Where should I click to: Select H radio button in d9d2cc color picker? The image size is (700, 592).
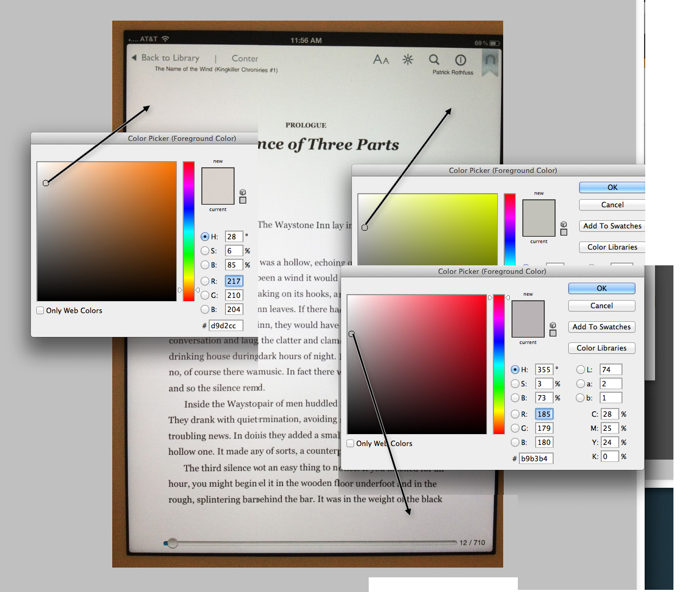[x=205, y=237]
